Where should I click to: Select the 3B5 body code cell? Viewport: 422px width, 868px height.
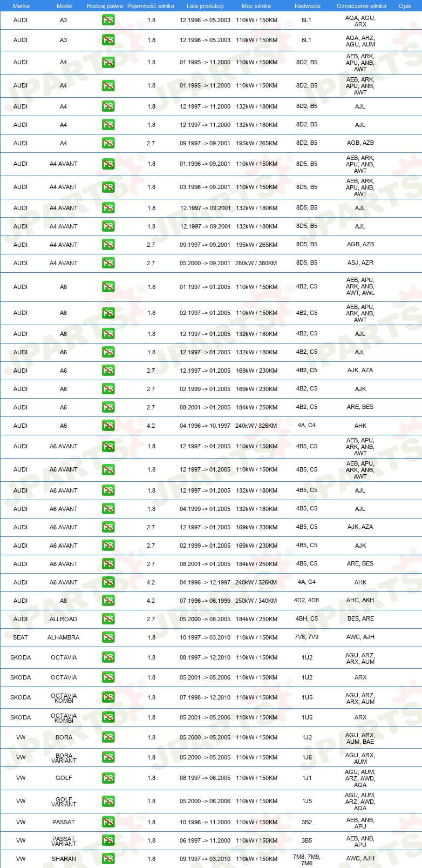coord(307,840)
